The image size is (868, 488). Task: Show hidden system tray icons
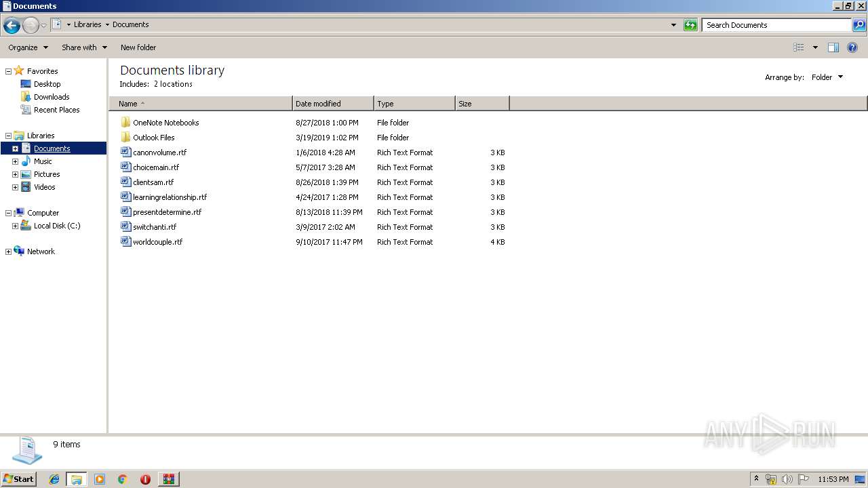pos(756,479)
